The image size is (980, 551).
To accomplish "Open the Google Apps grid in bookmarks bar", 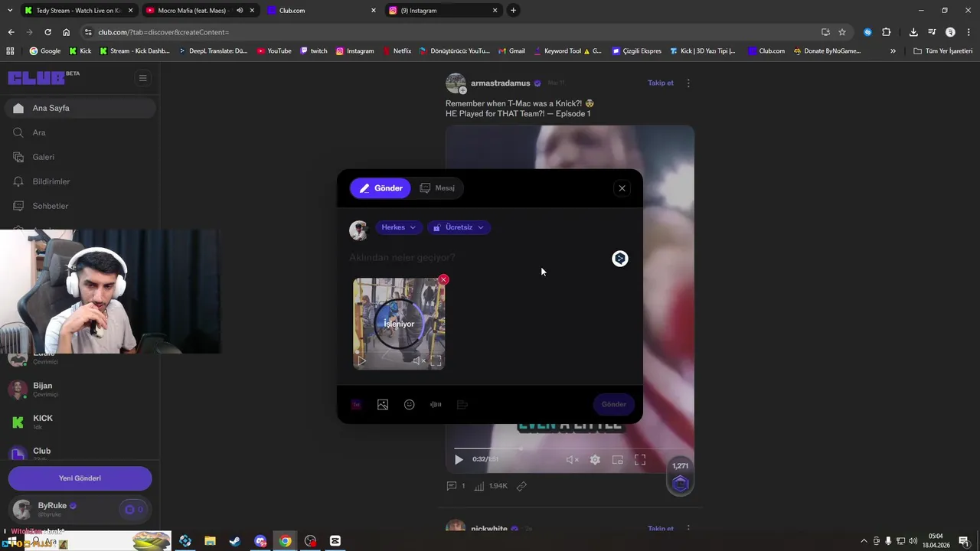I will (10, 51).
